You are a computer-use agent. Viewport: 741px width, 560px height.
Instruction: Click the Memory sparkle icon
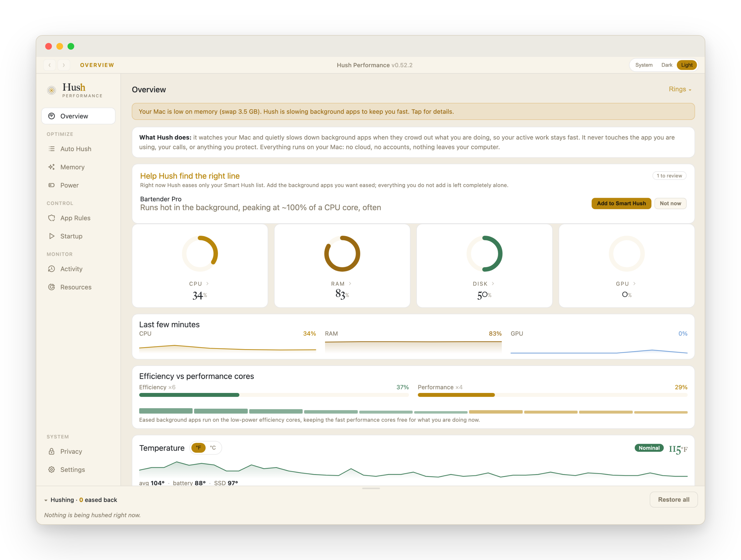(x=52, y=167)
